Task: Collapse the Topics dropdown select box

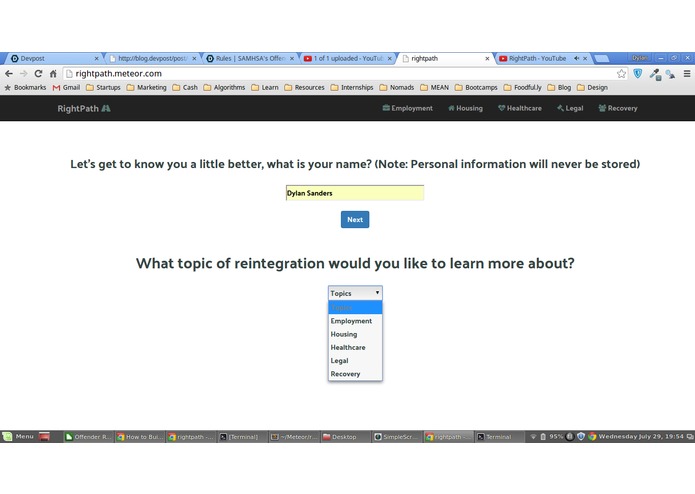Action: tap(355, 293)
